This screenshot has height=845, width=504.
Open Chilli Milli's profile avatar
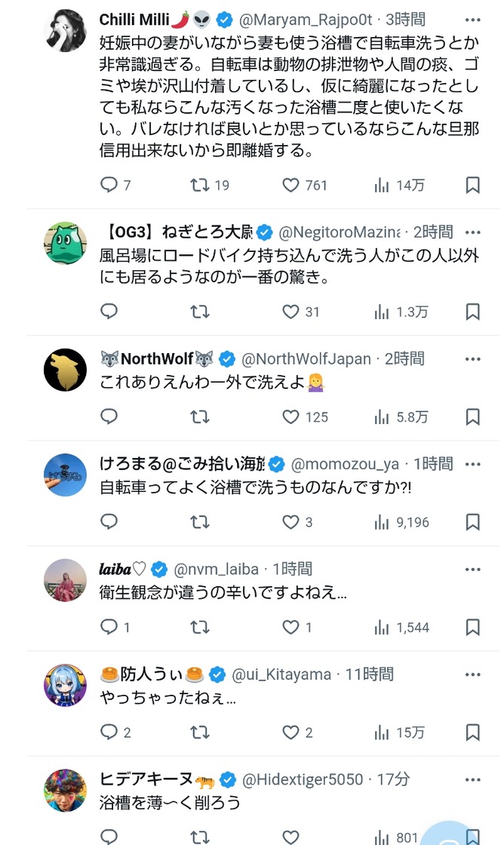point(65,31)
